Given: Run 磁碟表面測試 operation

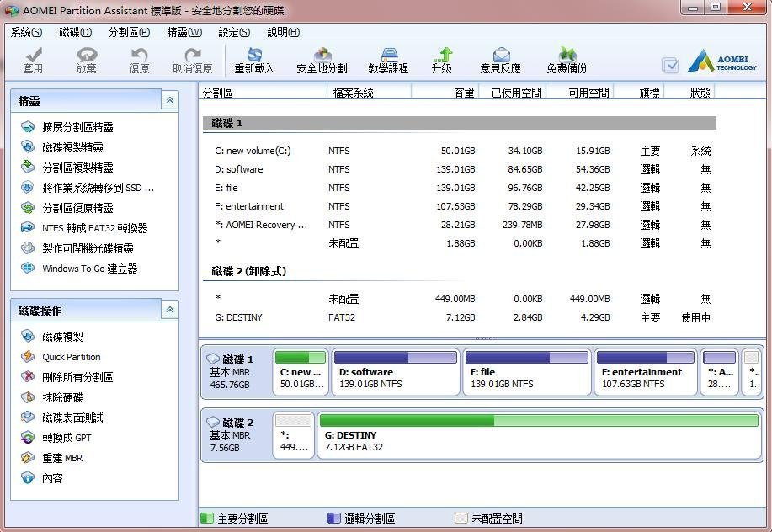Looking at the screenshot, I should point(62,418).
